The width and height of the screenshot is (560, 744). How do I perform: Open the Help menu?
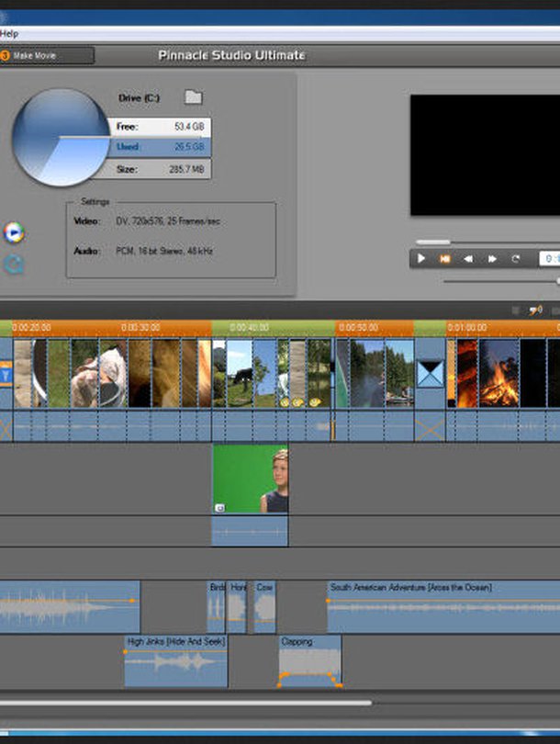pos(9,33)
